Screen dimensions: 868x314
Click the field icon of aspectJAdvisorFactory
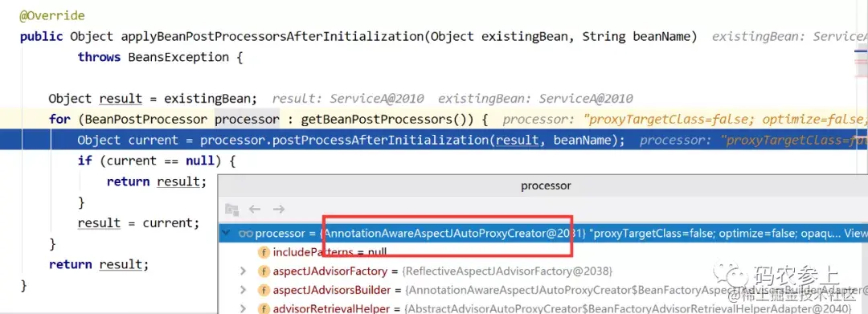click(x=264, y=271)
